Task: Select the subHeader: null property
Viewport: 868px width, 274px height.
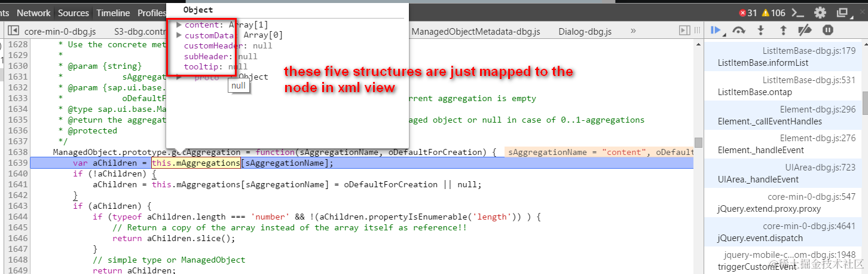Action: [221, 56]
